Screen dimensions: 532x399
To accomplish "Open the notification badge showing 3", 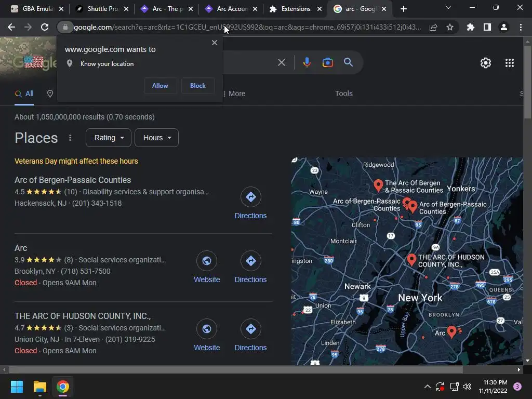I will tap(517, 387).
